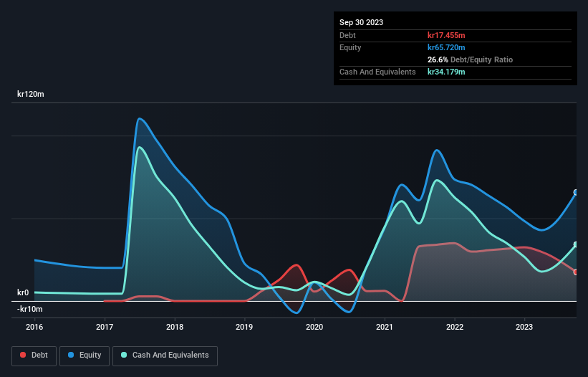Click the blue Equity legend dot

[71, 355]
